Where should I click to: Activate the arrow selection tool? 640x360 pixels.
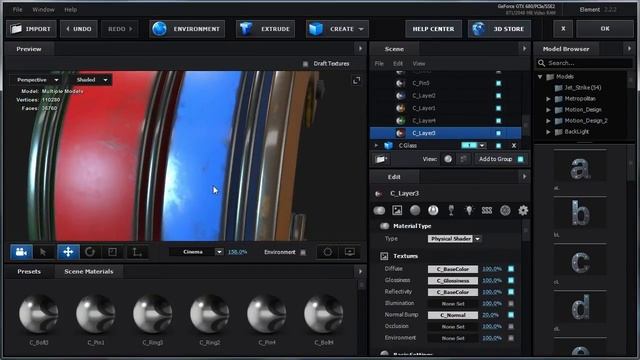click(43, 252)
